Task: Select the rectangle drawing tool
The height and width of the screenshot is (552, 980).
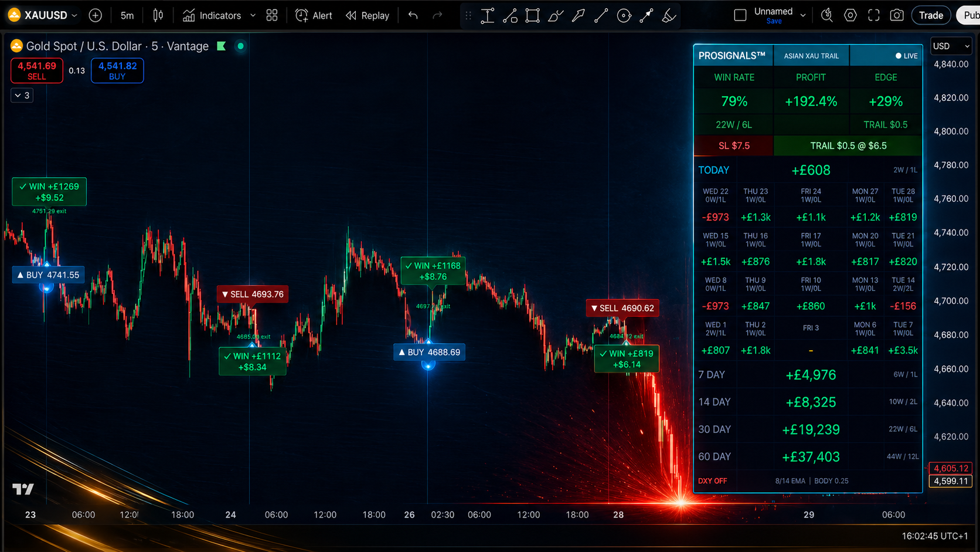Action: pyautogui.click(x=532, y=16)
